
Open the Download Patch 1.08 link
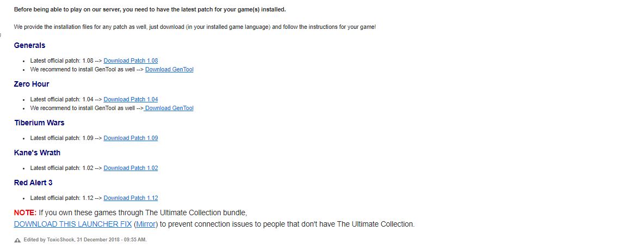tap(131, 60)
